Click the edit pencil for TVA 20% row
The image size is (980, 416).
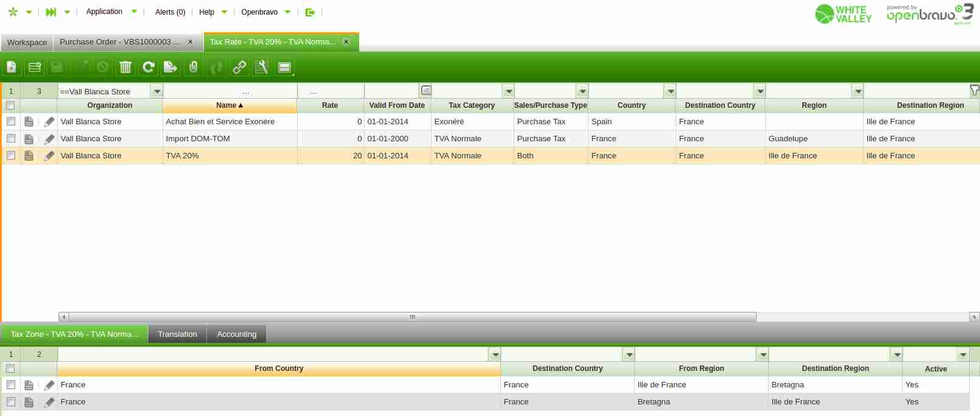coord(49,156)
